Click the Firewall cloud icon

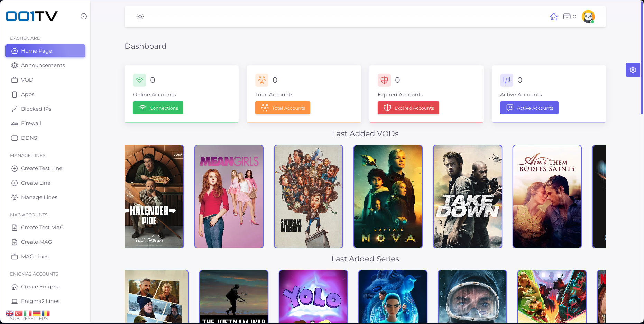tap(15, 123)
